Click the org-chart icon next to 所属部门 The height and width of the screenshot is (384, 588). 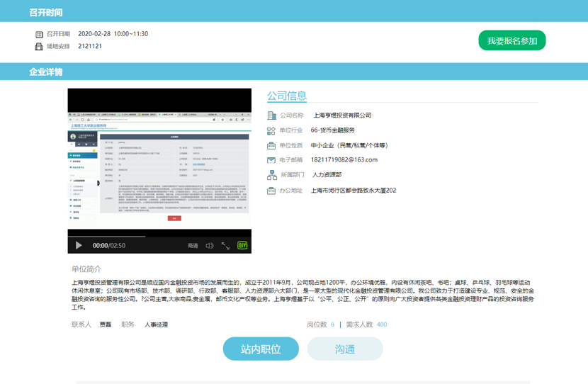tap(271, 175)
